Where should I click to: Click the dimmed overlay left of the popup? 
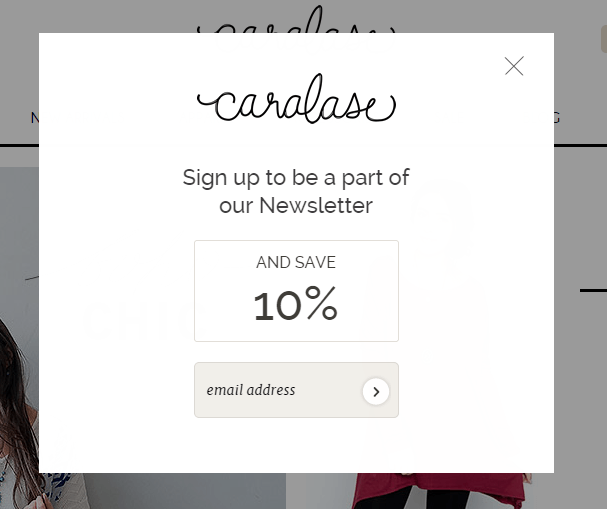point(18,250)
